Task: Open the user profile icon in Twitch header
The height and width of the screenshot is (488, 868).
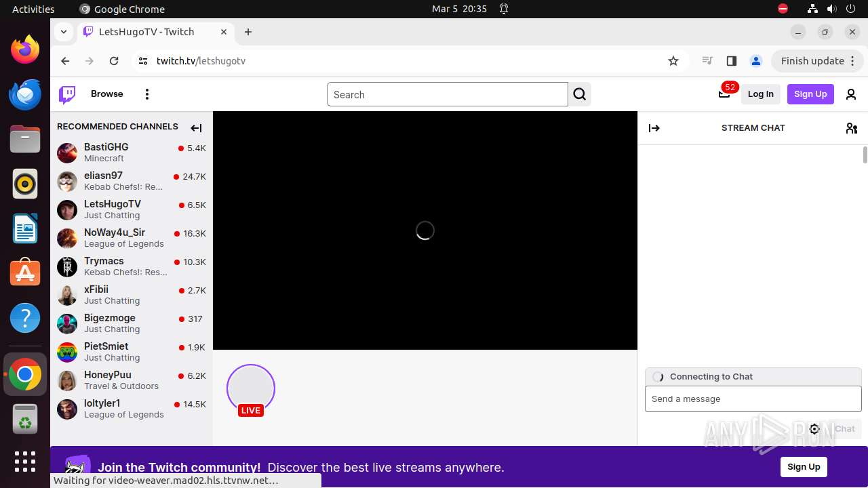Action: [851, 94]
